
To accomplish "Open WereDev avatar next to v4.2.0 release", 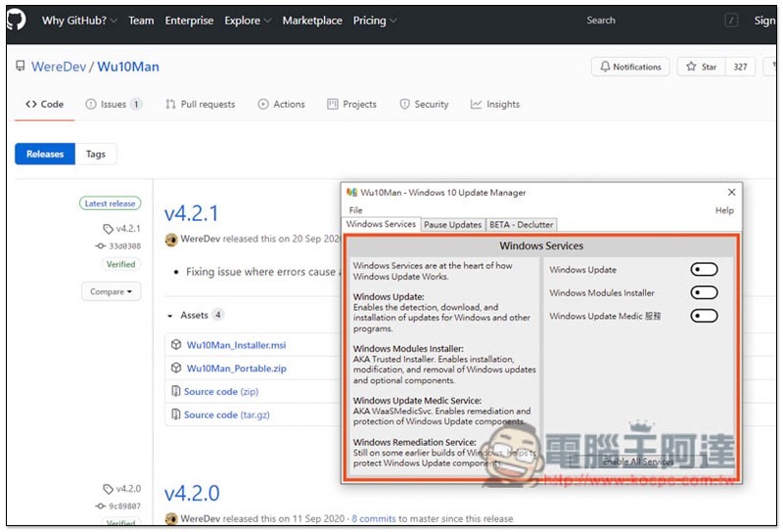I will [x=171, y=519].
